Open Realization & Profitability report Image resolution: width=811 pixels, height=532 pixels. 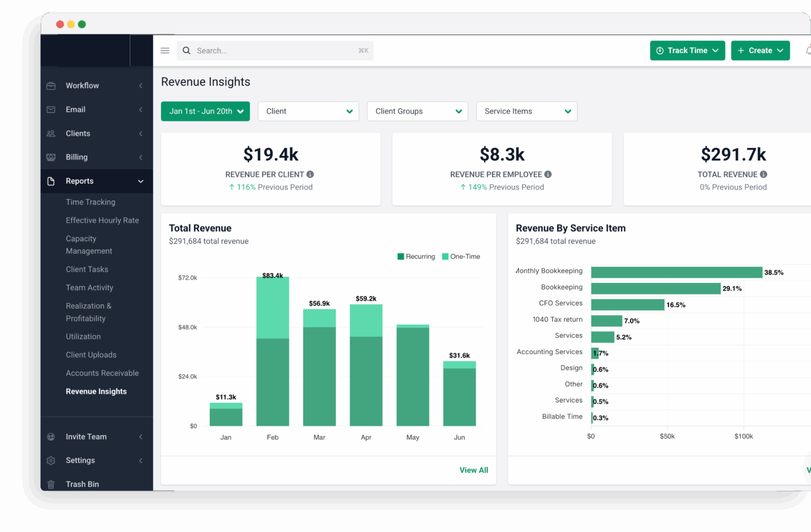click(x=89, y=312)
